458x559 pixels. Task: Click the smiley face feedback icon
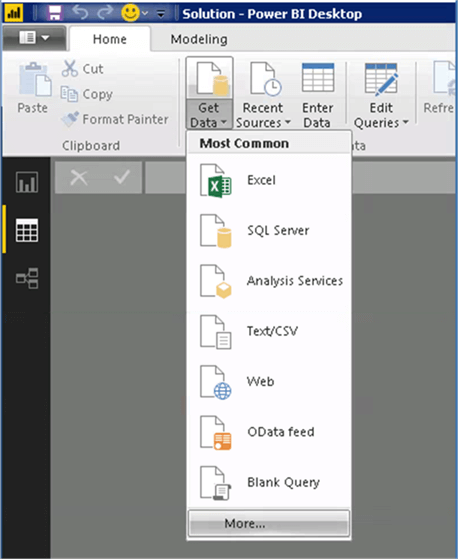pos(130,13)
